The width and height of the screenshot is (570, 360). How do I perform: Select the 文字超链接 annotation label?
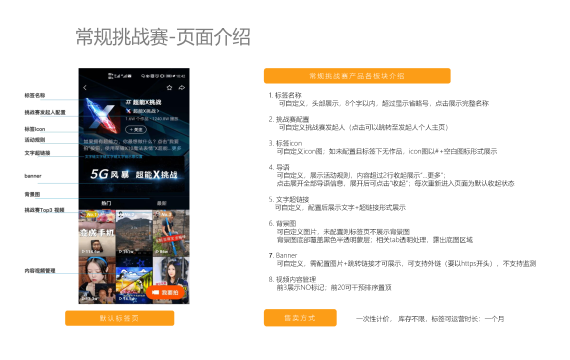pyautogui.click(x=37, y=153)
